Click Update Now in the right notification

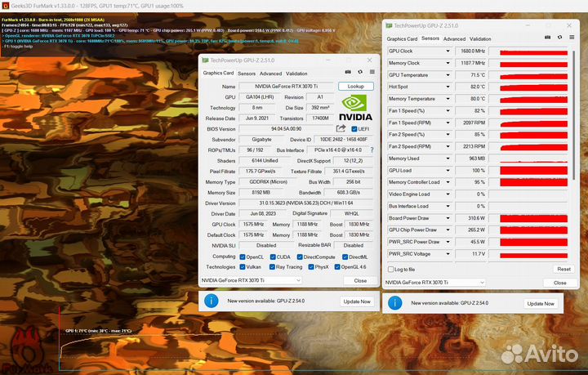point(541,303)
